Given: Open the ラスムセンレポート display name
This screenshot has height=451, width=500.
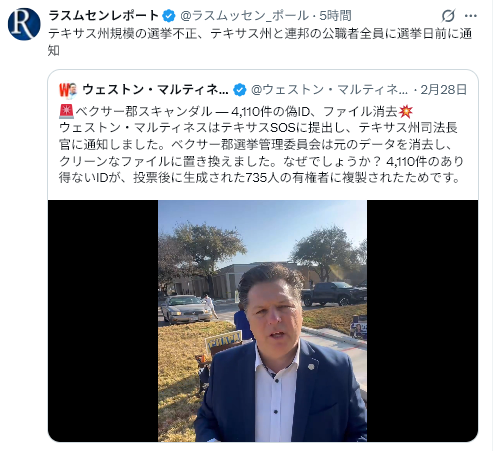Looking at the screenshot, I should tap(104, 16).
